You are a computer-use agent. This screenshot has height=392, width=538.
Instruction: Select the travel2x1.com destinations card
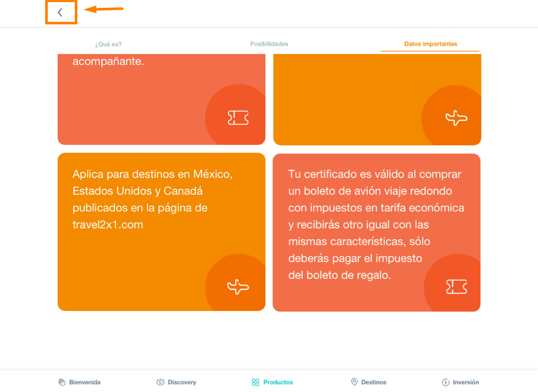coord(162,232)
